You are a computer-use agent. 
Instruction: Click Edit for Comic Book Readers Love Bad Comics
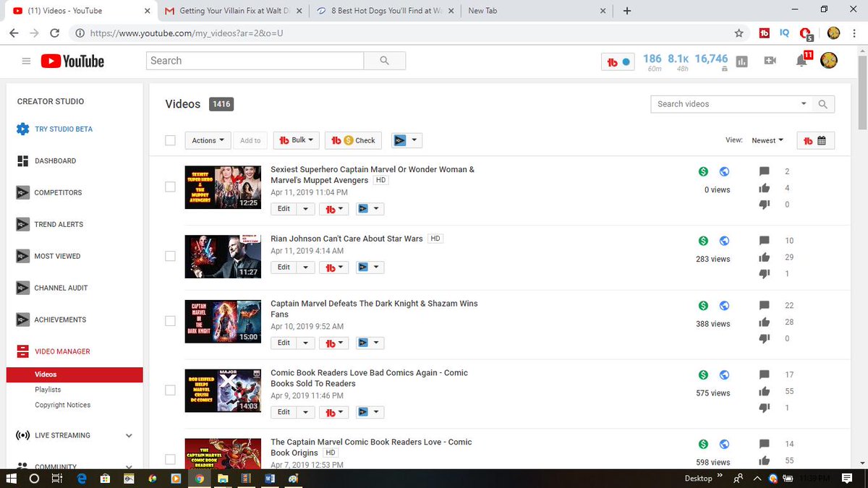click(x=284, y=412)
